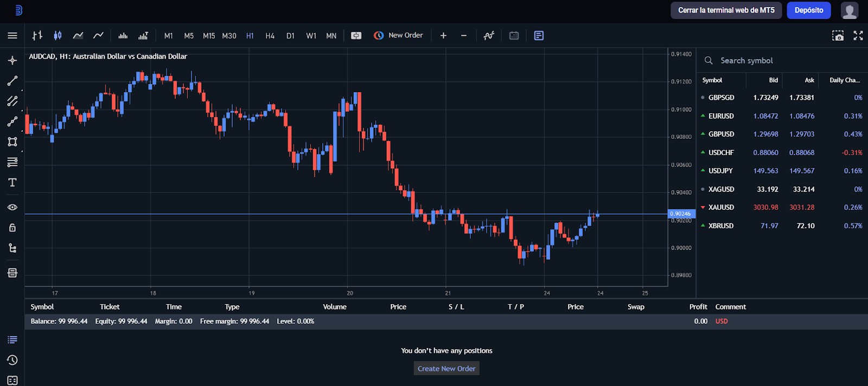Viewport: 868px width, 386px height.
Task: Open the object tree icon
Action: point(12,248)
